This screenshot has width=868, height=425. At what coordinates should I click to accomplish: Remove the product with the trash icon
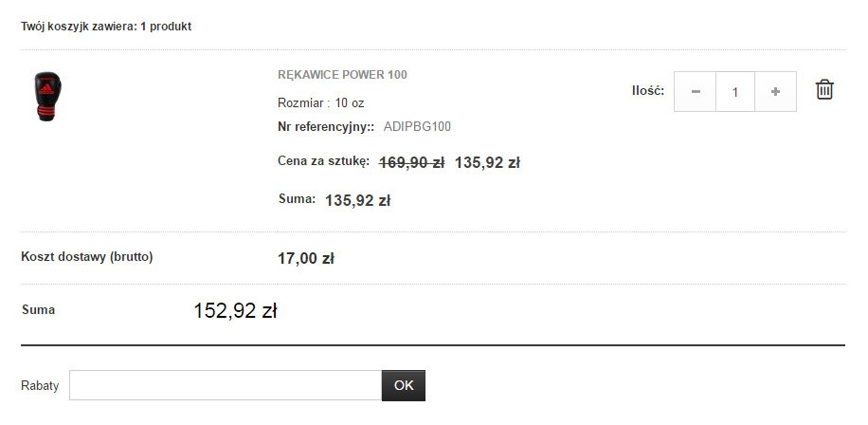tap(825, 90)
